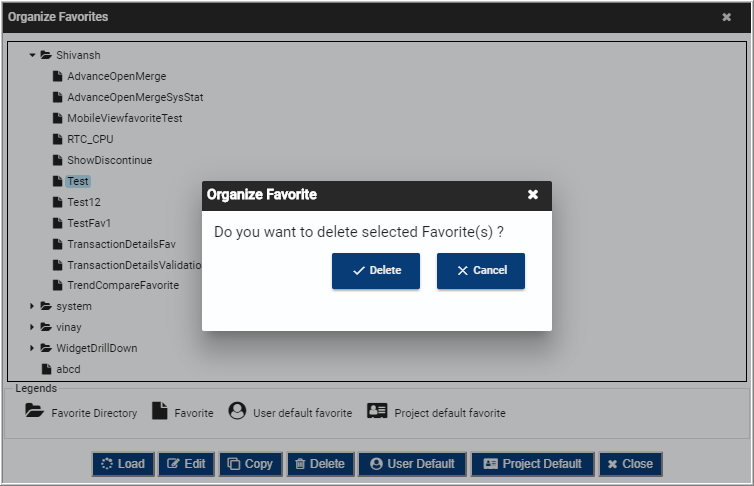This screenshot has width=754, height=486.
Task: Close the Organize Favorite confirmation dialog
Action: click(x=532, y=195)
